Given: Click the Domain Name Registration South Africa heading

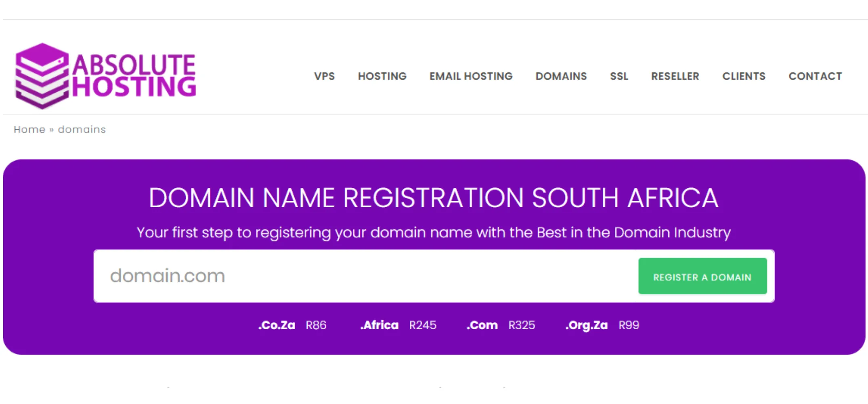Looking at the screenshot, I should 434,198.
